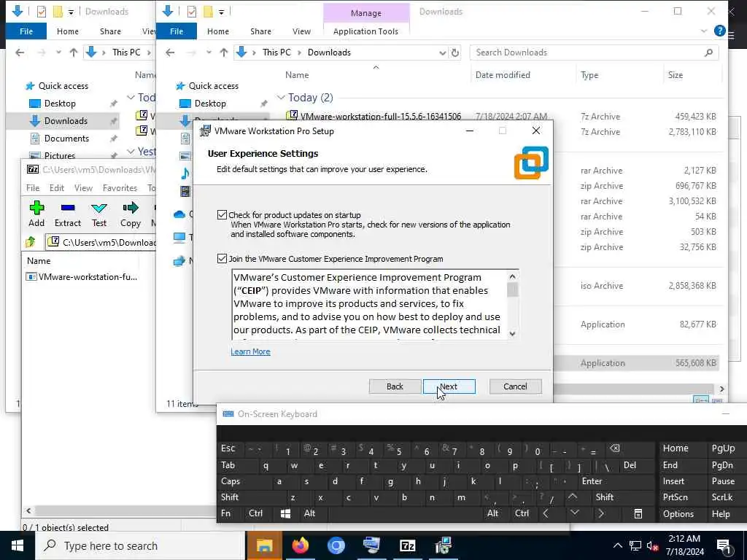
Task: Open Share tab in front Explorer window
Action: 260,31
